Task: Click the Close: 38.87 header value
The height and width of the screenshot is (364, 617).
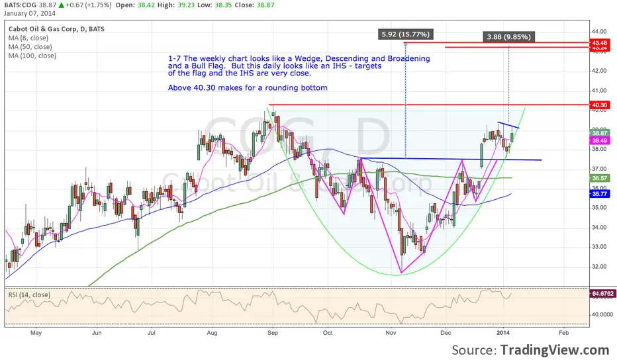Action: click(x=255, y=5)
